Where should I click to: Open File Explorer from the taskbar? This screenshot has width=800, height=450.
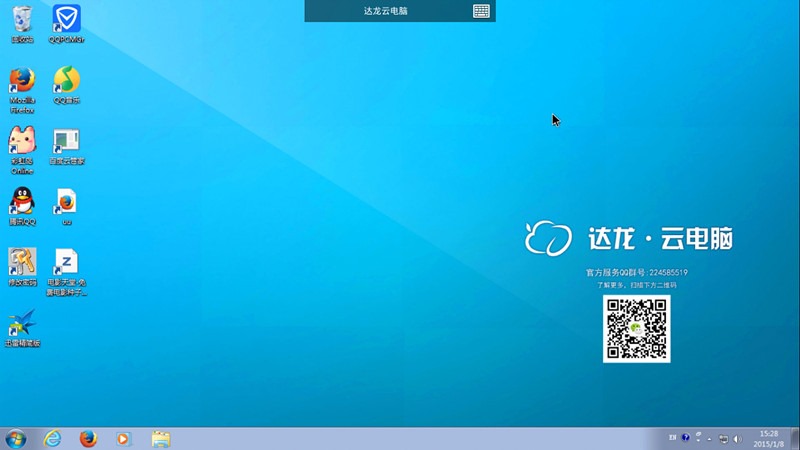coord(161,439)
